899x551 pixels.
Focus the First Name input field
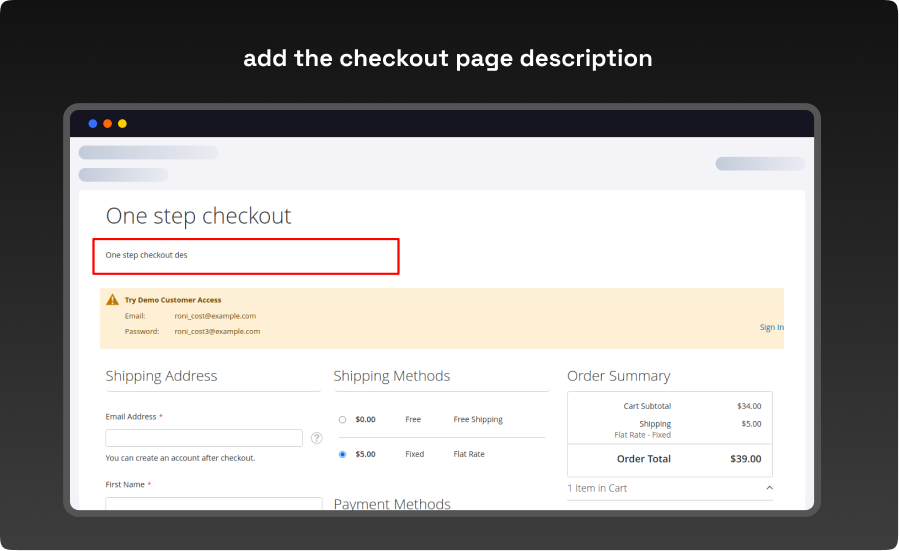pos(214,503)
